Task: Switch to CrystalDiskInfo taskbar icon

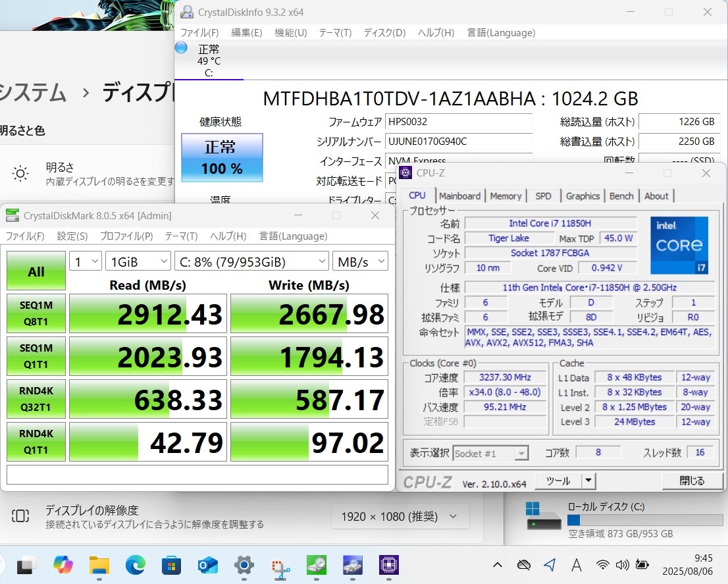Action: [352, 565]
